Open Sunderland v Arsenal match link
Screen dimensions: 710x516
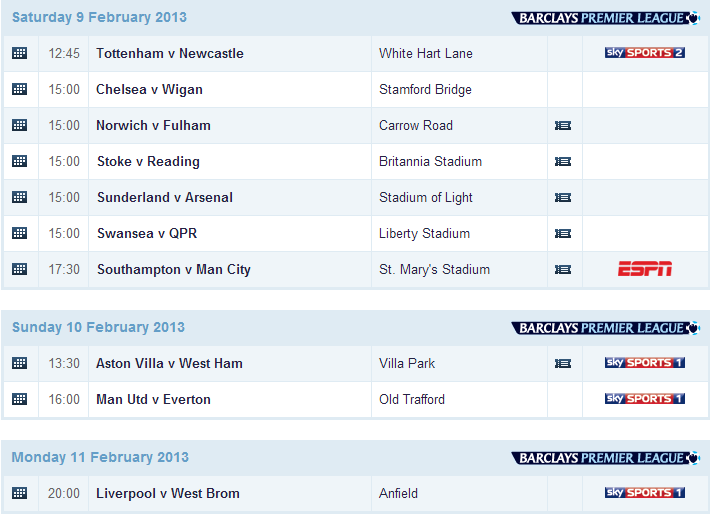click(165, 197)
